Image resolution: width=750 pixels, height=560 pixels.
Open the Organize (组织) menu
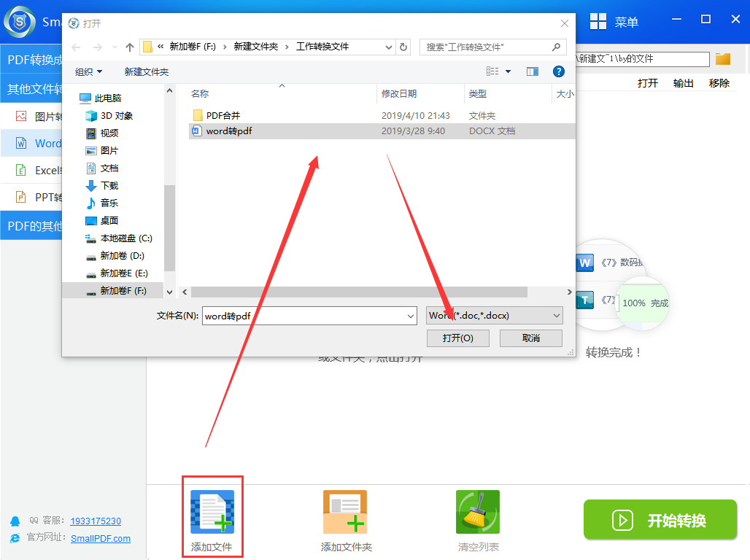pos(89,71)
